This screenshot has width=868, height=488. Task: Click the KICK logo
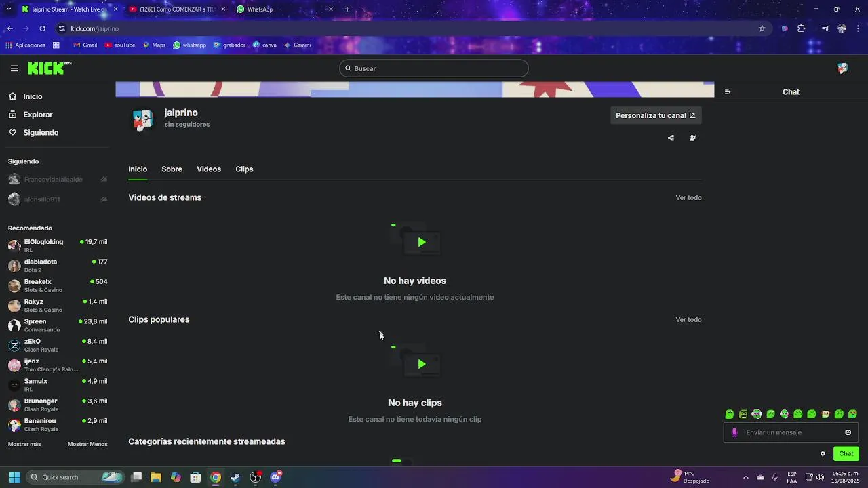pyautogui.click(x=49, y=68)
